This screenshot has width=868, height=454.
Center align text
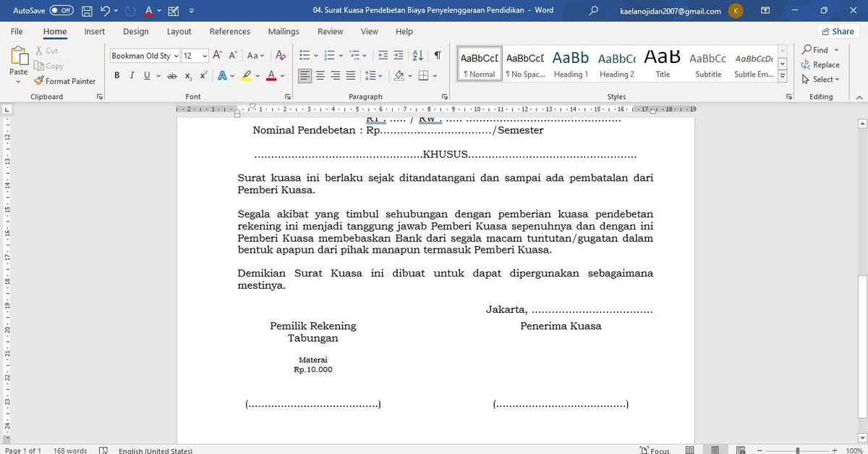tap(320, 75)
